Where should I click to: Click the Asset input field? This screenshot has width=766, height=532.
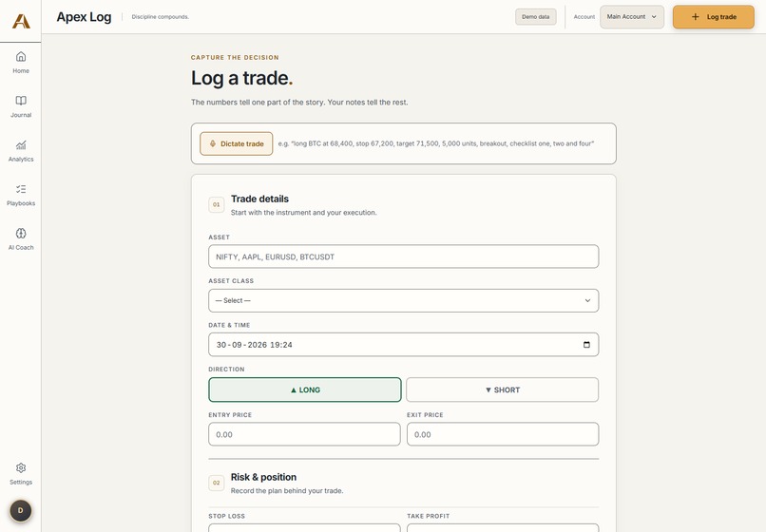(x=404, y=256)
